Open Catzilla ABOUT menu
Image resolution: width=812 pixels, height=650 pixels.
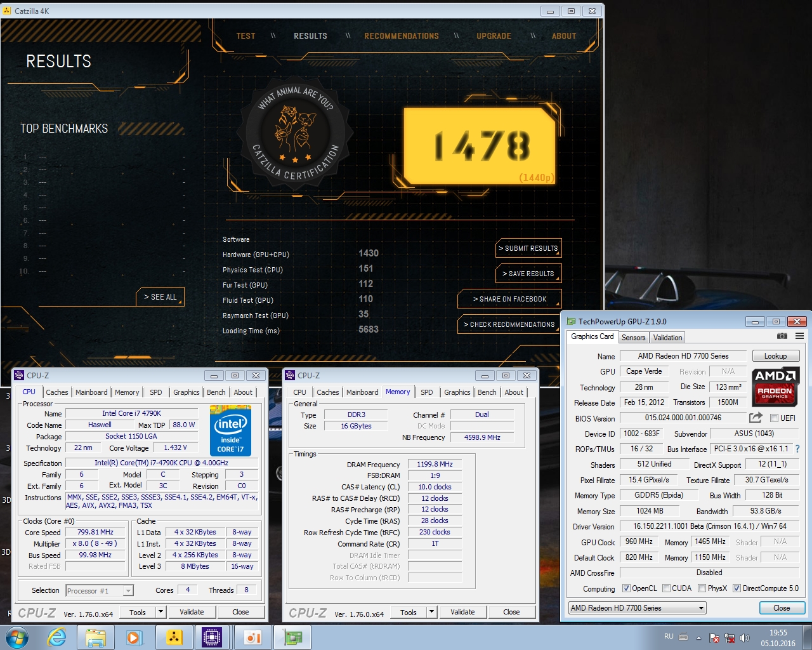[x=564, y=36]
